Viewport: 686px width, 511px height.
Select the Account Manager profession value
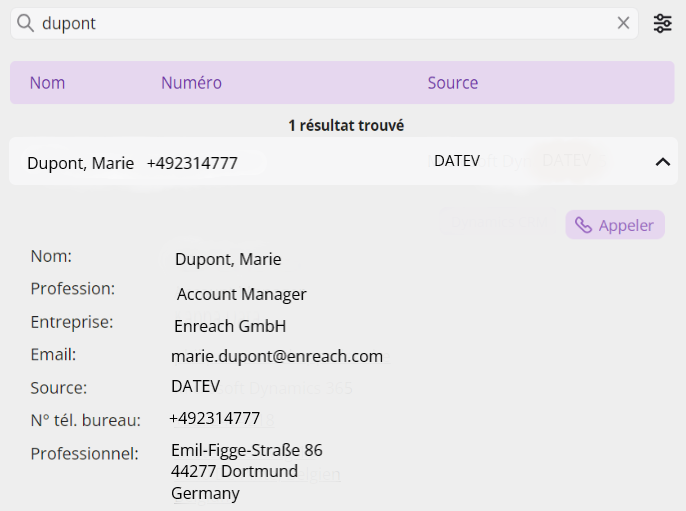coord(241,294)
